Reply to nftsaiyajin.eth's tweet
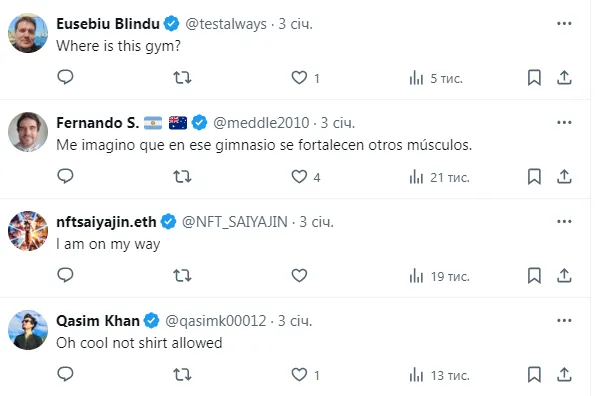Screen dimensions: 603x396 tap(65, 275)
